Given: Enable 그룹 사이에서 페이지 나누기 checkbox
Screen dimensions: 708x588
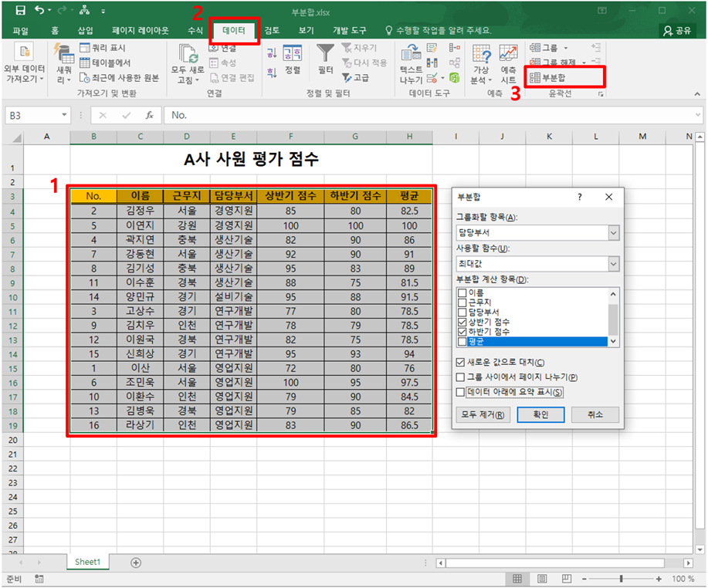Looking at the screenshot, I should [x=460, y=377].
